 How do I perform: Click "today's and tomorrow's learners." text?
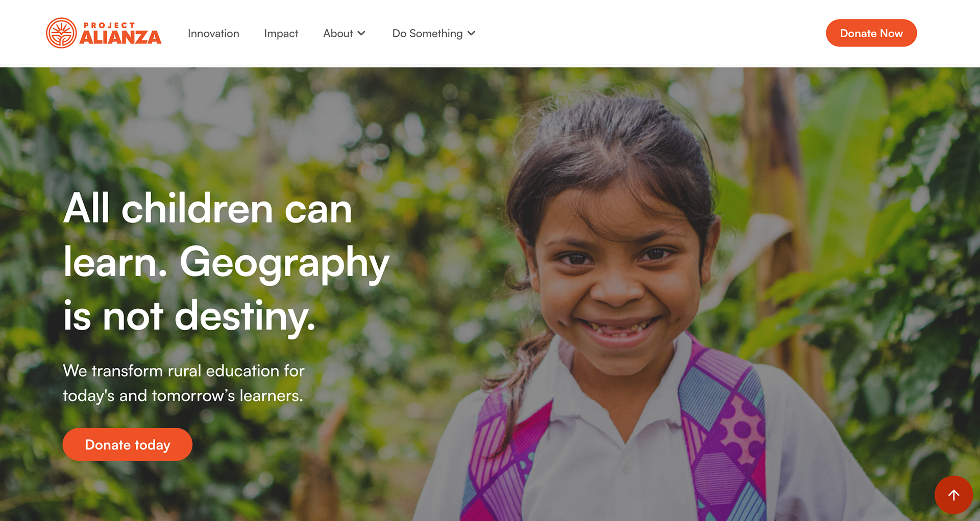[183, 395]
